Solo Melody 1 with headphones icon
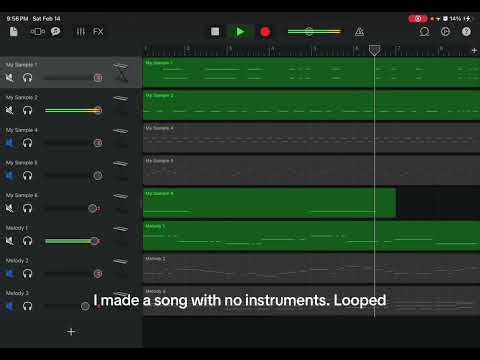The height and width of the screenshot is (360, 480). click(27, 241)
